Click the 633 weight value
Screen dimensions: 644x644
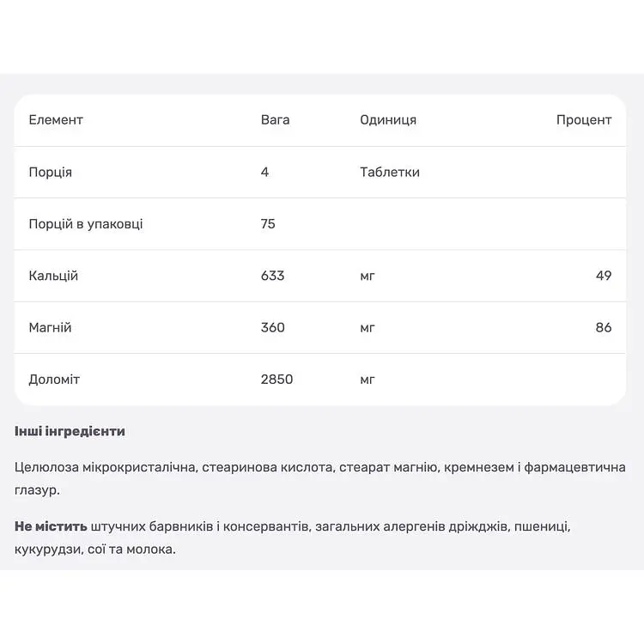tap(273, 276)
